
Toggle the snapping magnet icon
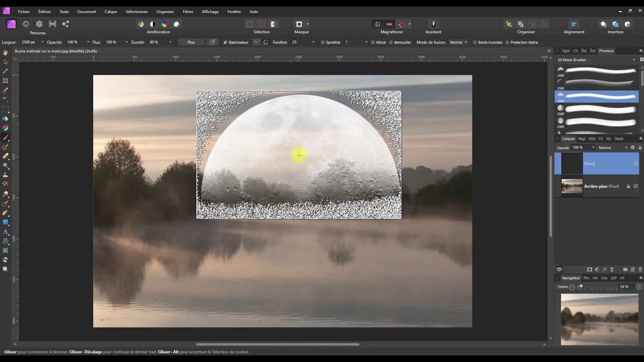[x=401, y=24]
